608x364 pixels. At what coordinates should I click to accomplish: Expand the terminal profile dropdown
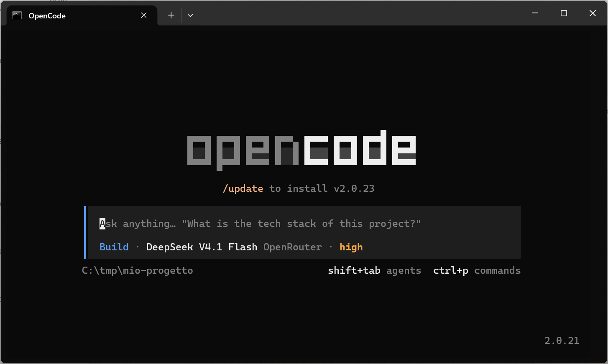point(190,15)
